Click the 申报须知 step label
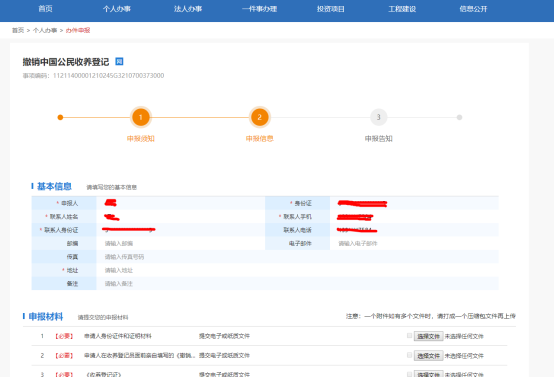The width and height of the screenshot is (554, 377). pyautogui.click(x=141, y=139)
